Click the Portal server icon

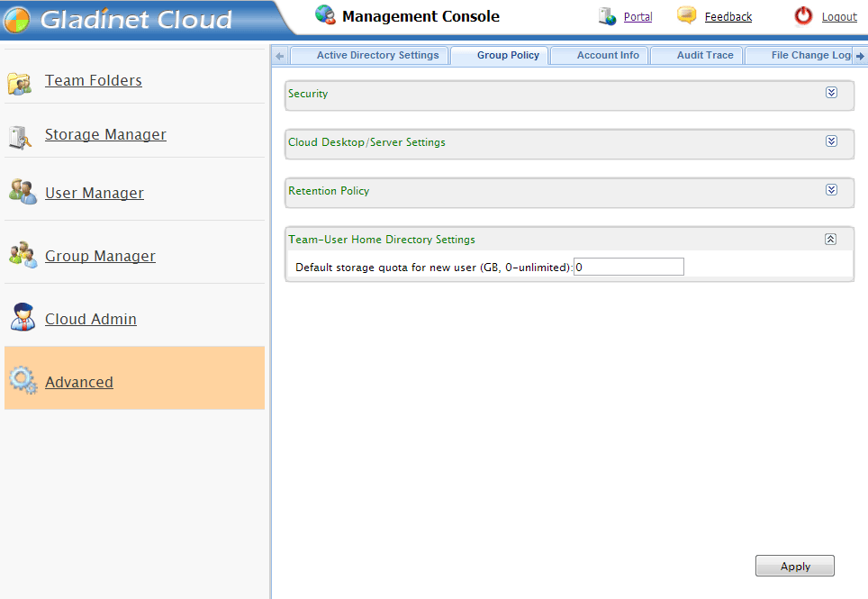[607, 16]
